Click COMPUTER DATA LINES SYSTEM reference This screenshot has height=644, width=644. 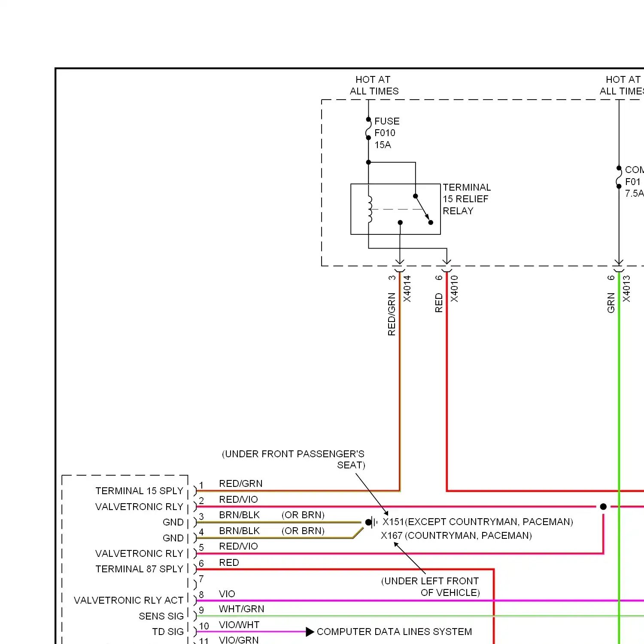[x=394, y=632]
